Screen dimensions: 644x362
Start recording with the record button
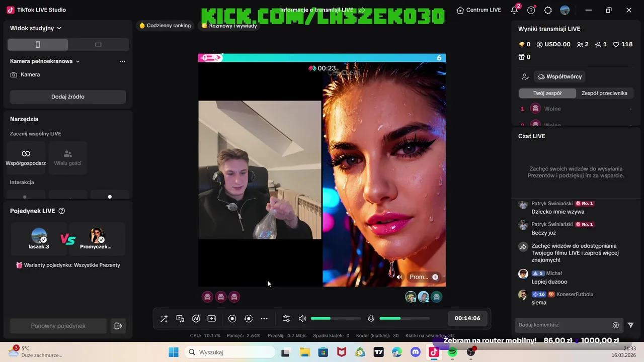(232, 319)
